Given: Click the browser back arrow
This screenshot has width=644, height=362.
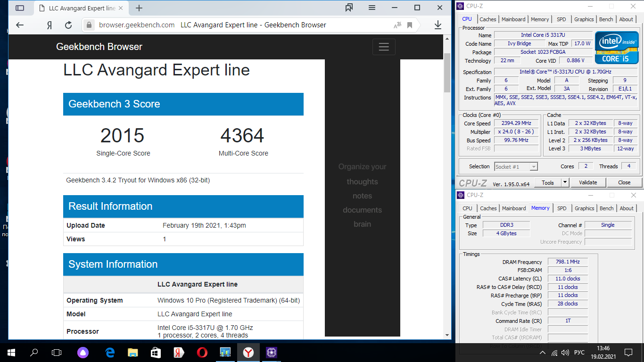Looking at the screenshot, I should [x=19, y=25].
